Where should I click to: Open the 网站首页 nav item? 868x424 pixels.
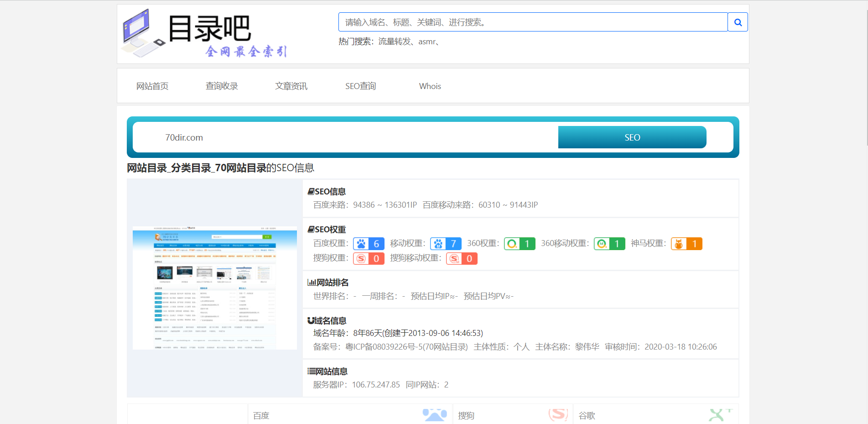coord(152,86)
